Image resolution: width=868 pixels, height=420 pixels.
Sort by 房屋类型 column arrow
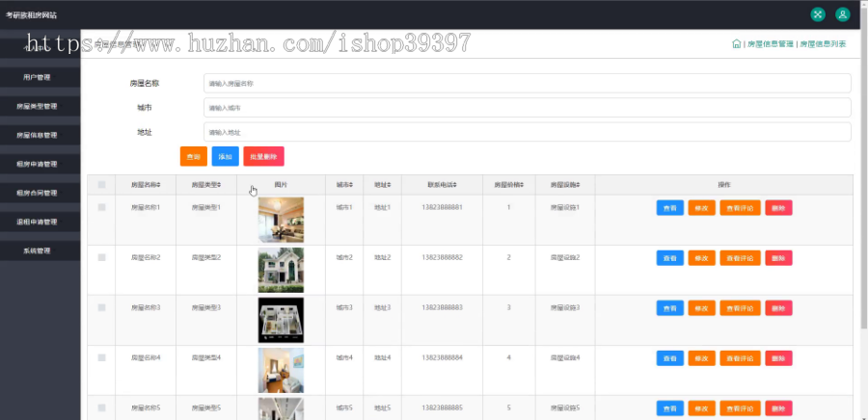tap(219, 185)
